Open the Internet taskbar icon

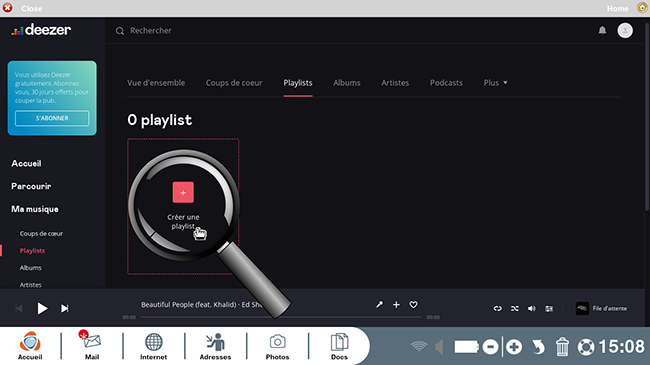pyautogui.click(x=153, y=346)
